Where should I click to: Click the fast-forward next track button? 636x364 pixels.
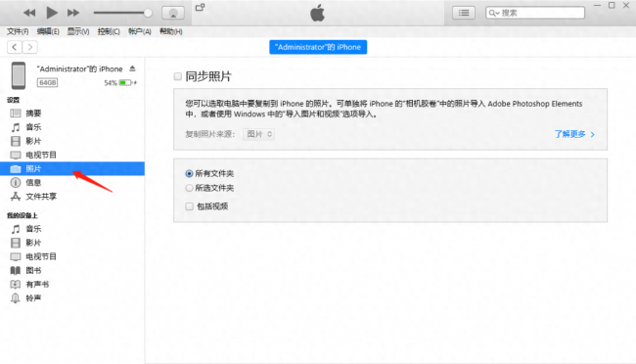click(73, 13)
